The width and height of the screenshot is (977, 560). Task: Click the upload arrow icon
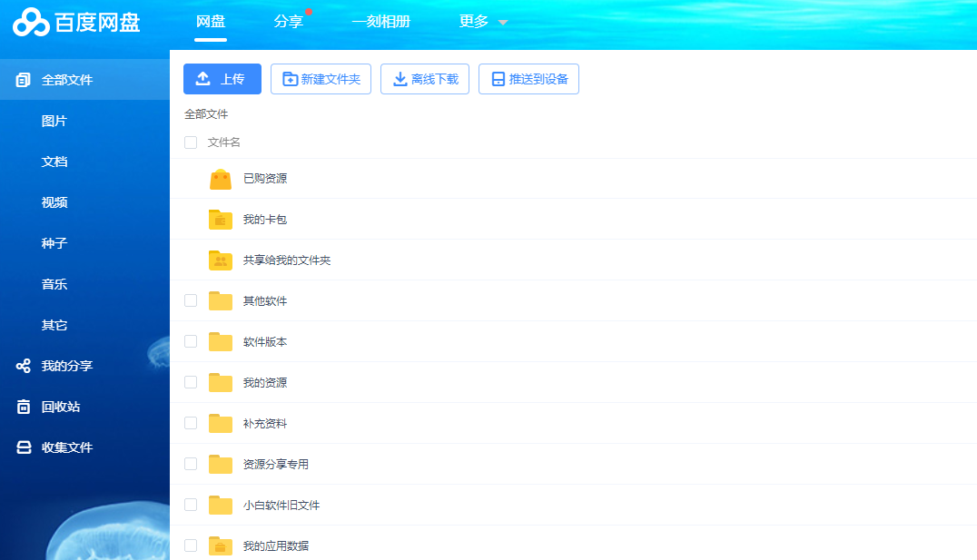(203, 79)
